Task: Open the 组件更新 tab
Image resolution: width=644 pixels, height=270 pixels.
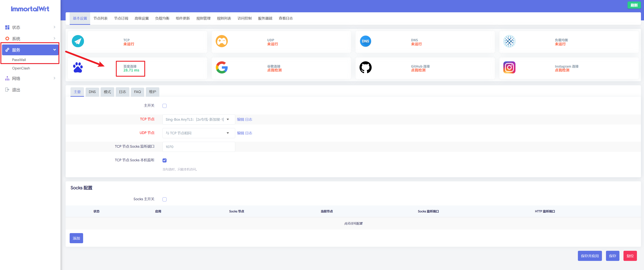Action: 183,18
